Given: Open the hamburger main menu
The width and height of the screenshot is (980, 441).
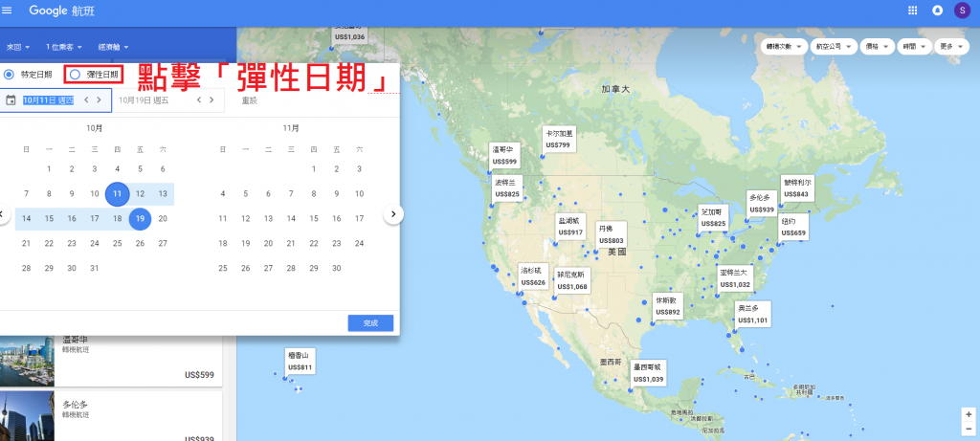Looking at the screenshot, I should (x=8, y=10).
